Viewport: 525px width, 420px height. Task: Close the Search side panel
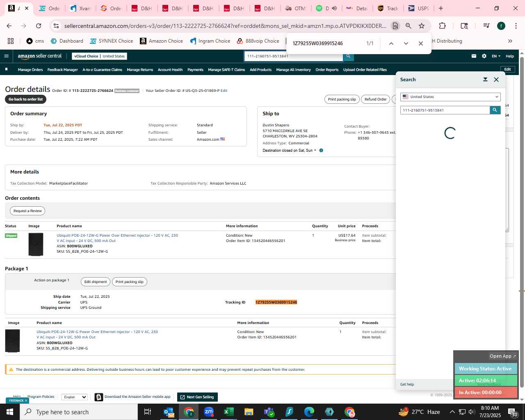point(496,80)
